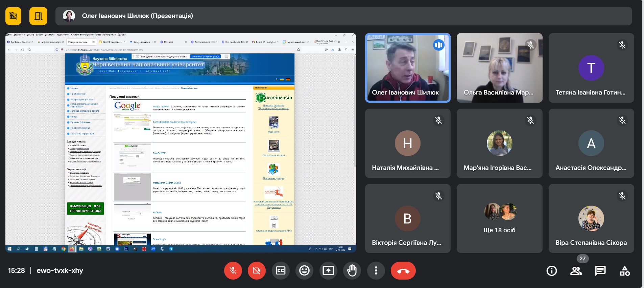Screen dimensions: 644x288
Task: Click muted mic icon on Тетяна Іванівна tile
Action: (x=622, y=45)
